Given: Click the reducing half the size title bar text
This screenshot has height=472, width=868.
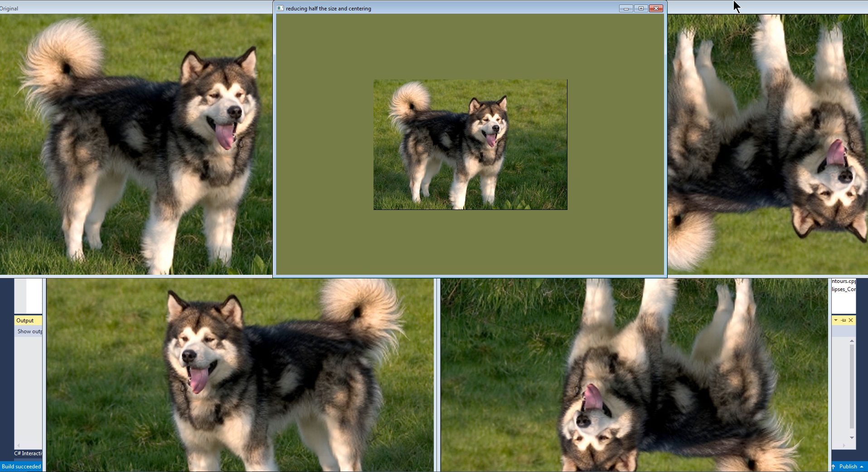Looking at the screenshot, I should [x=328, y=9].
